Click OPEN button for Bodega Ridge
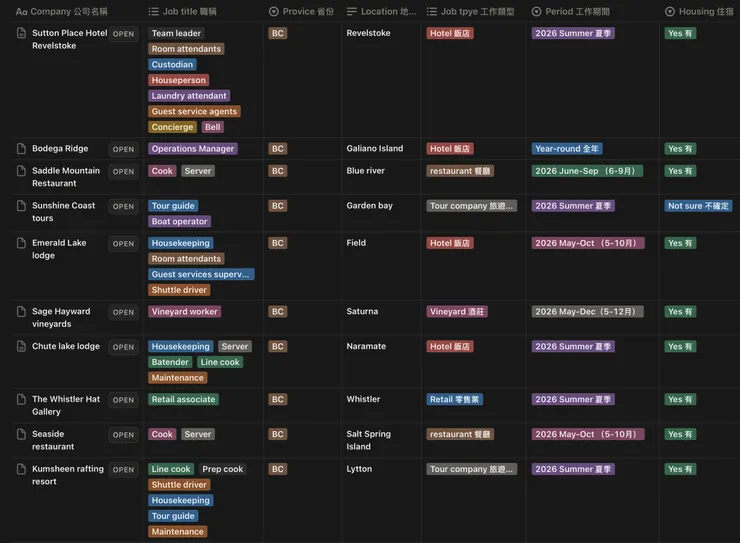The image size is (740, 543). (124, 149)
